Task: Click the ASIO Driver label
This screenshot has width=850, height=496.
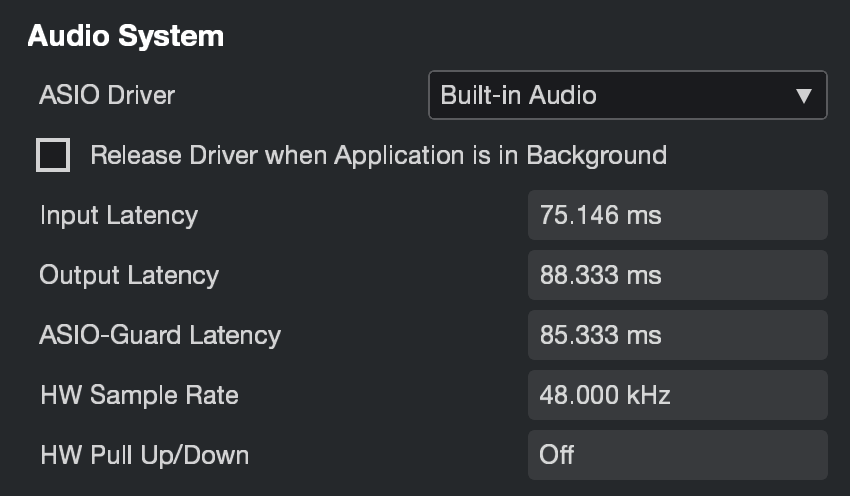Action: pyautogui.click(x=107, y=95)
